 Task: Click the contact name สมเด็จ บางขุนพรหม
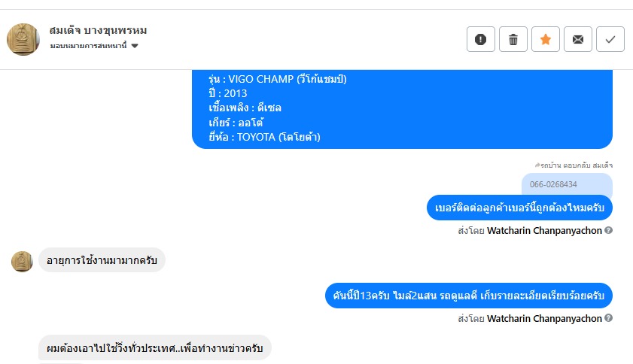(98, 30)
